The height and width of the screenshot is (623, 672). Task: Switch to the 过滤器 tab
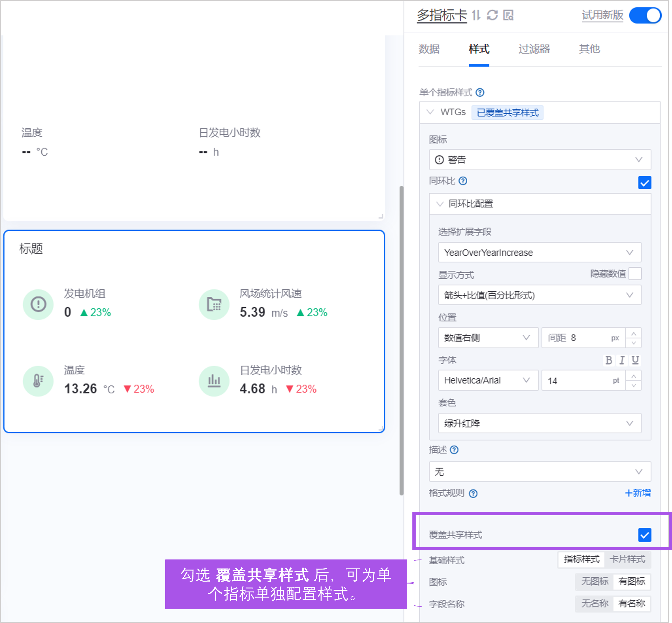point(534,49)
